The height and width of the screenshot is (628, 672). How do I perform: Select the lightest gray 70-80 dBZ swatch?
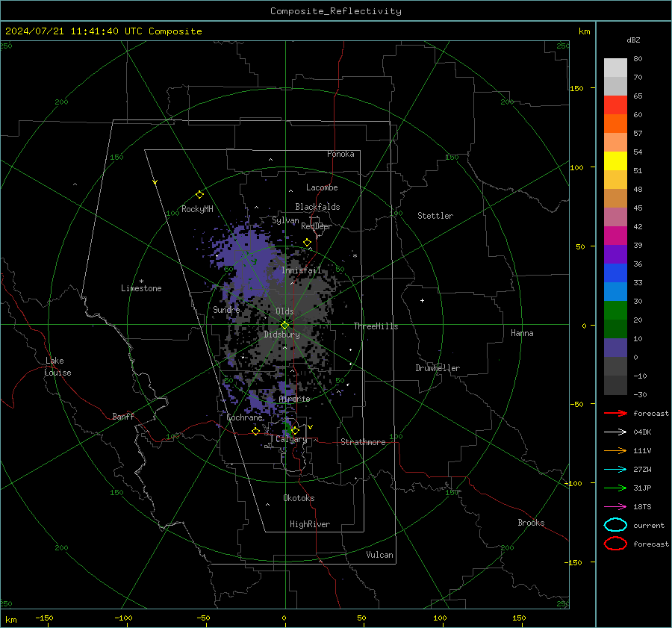click(x=615, y=68)
